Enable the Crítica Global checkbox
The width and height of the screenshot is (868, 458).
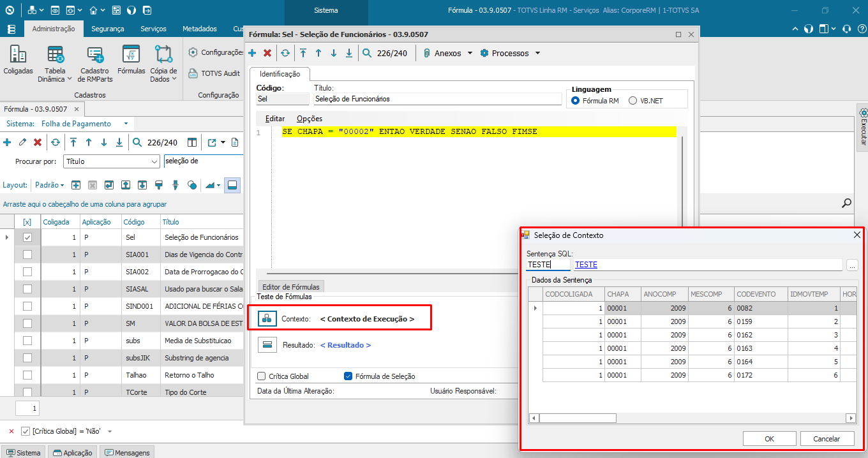point(262,376)
